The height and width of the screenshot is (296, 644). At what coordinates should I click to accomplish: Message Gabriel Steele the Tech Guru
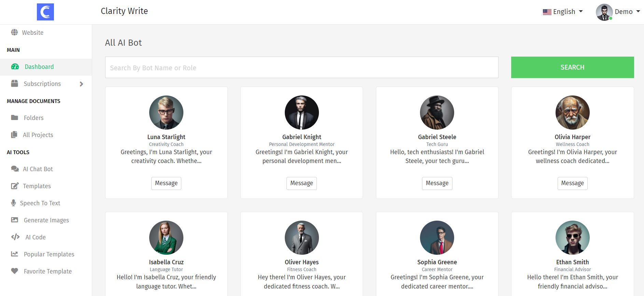(x=437, y=183)
